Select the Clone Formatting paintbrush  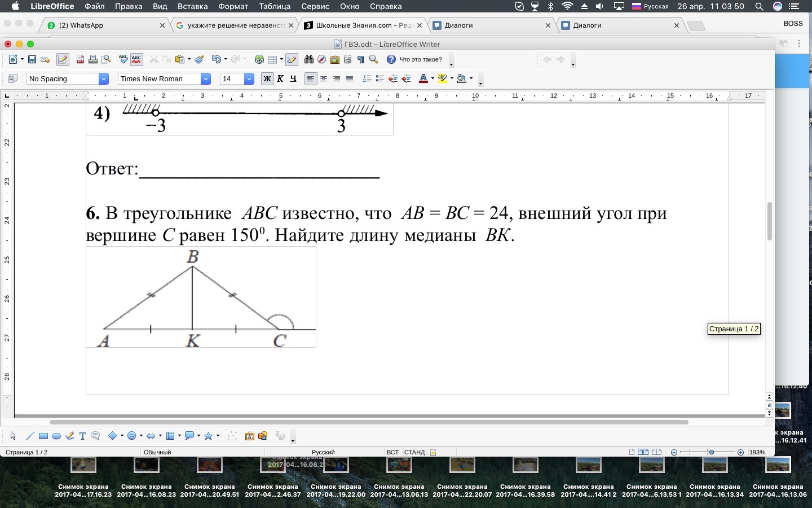point(199,59)
